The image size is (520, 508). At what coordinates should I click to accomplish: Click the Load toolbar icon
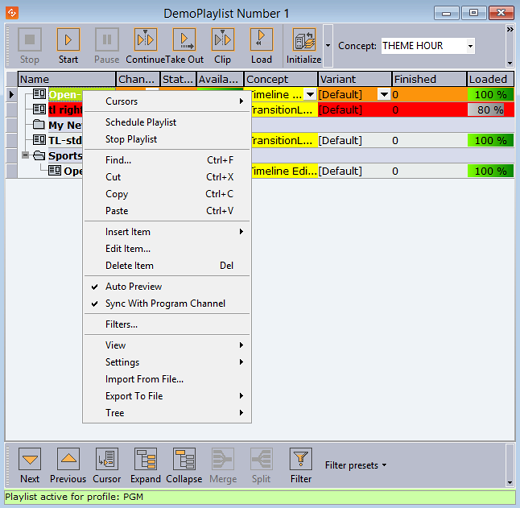[x=261, y=40]
